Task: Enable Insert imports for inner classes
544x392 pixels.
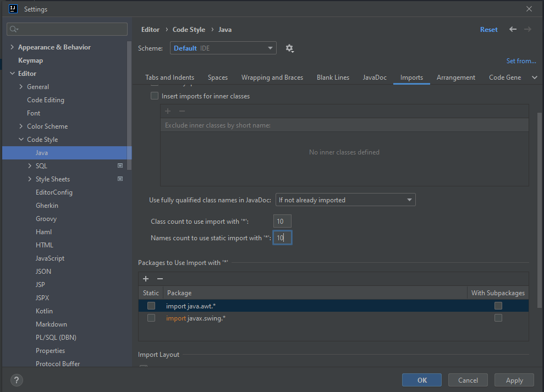Action: coord(155,96)
